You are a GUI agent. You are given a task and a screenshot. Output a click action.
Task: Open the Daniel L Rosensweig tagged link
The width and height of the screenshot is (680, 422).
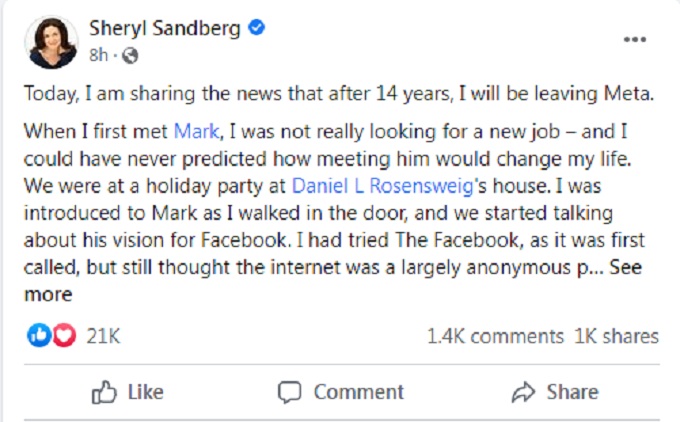click(382, 186)
